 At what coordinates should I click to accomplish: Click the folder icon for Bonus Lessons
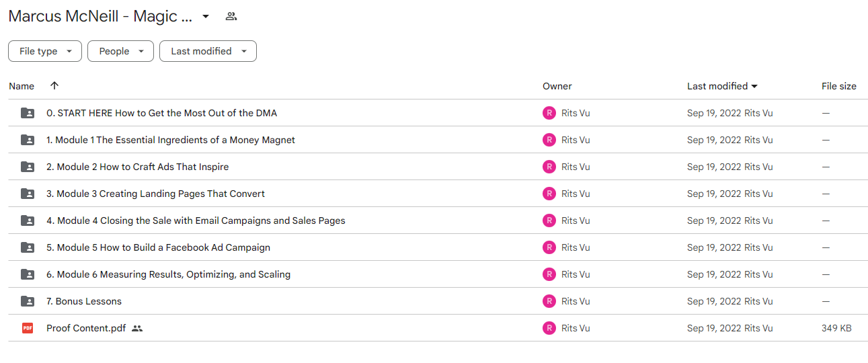[28, 301]
